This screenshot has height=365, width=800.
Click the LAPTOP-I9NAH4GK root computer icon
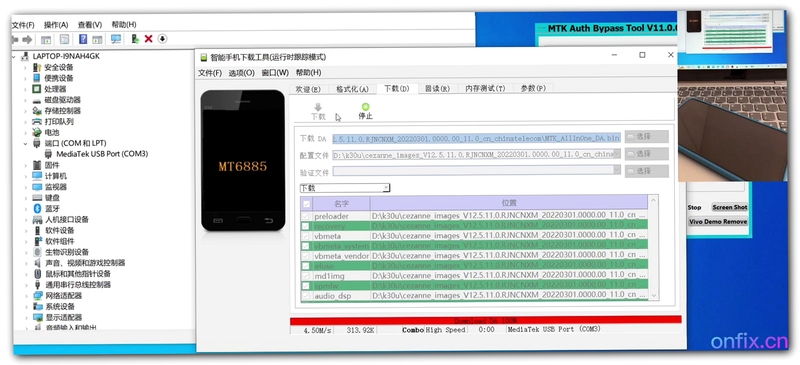(x=25, y=56)
